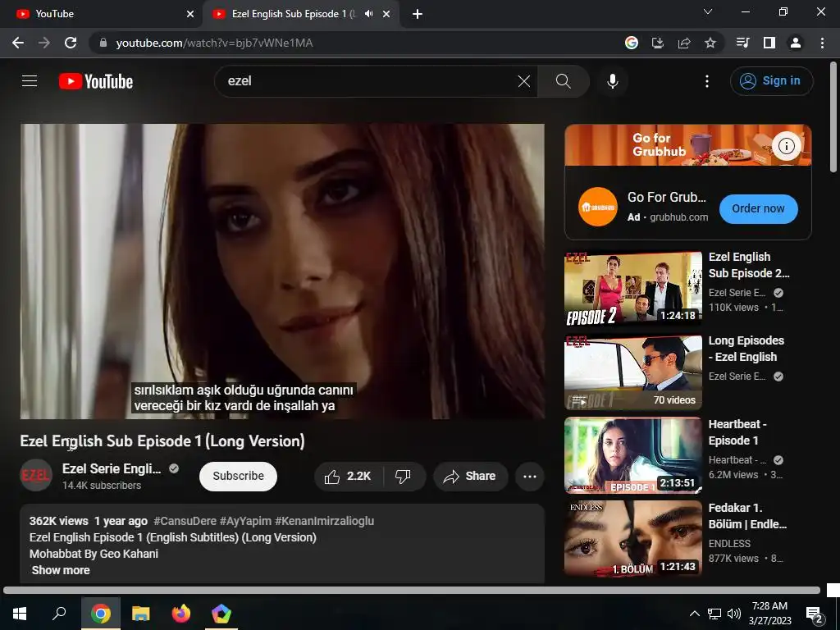
Task: Click the '14.4K subscribers' text
Action: click(102, 486)
